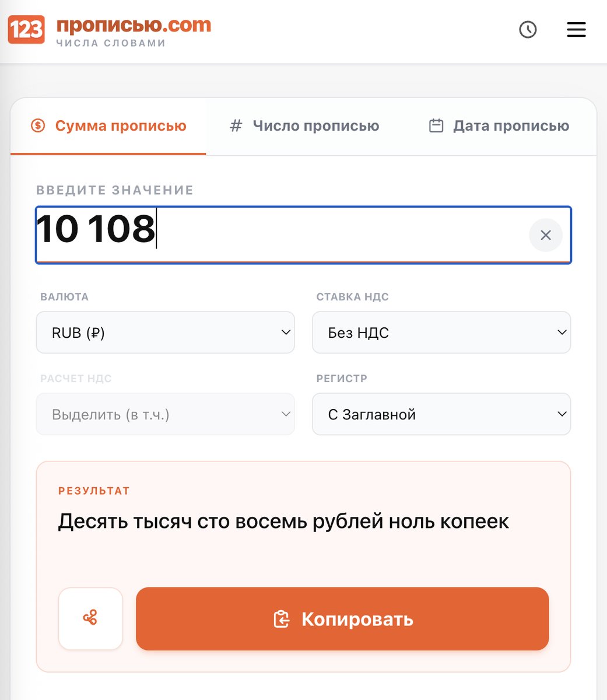Click the clipboard icon inside Копировать button

point(282,619)
